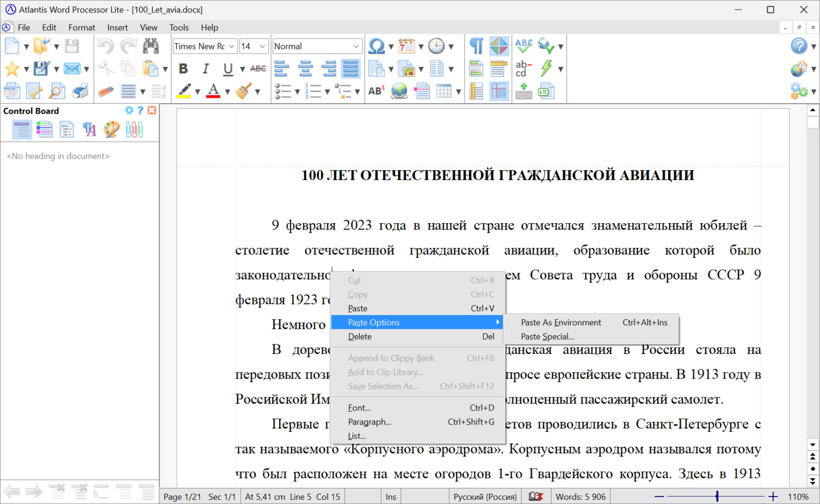The image size is (820, 504).
Task: Choose Paste Special from the submenu
Action: [547, 336]
